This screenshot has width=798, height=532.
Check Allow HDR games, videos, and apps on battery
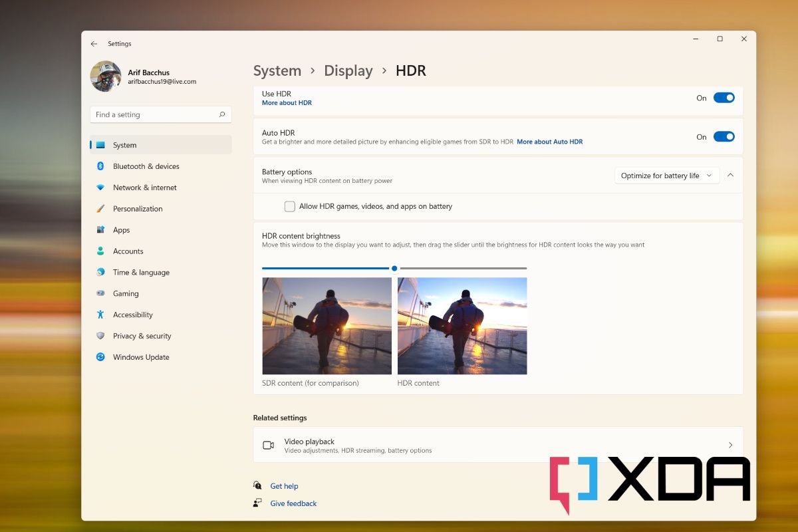pyautogui.click(x=289, y=206)
